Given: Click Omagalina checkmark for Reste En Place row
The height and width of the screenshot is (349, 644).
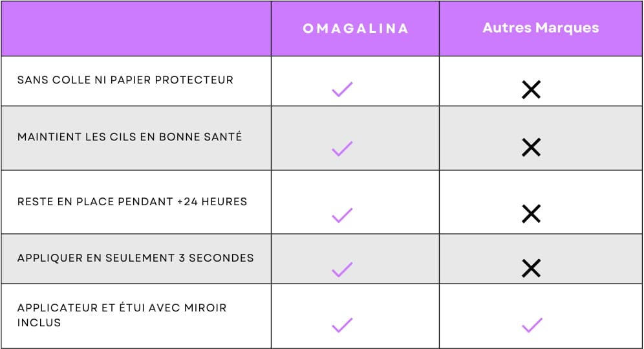Looking at the screenshot, I should [342, 215].
